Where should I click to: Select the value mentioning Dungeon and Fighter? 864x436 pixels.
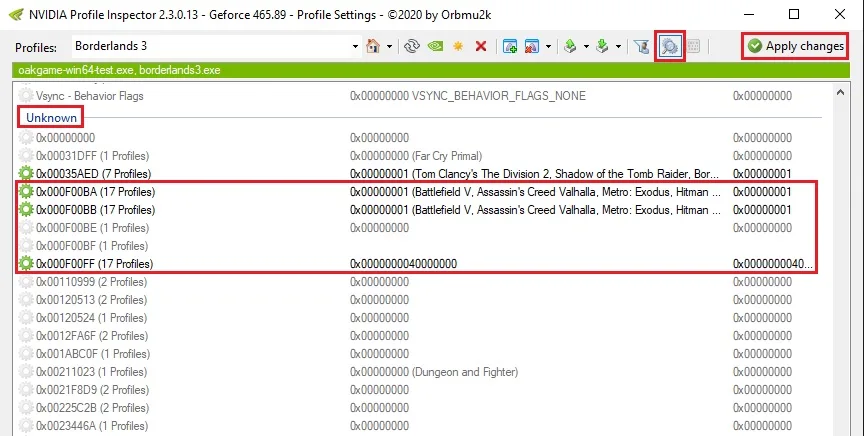pyautogui.click(x=434, y=372)
